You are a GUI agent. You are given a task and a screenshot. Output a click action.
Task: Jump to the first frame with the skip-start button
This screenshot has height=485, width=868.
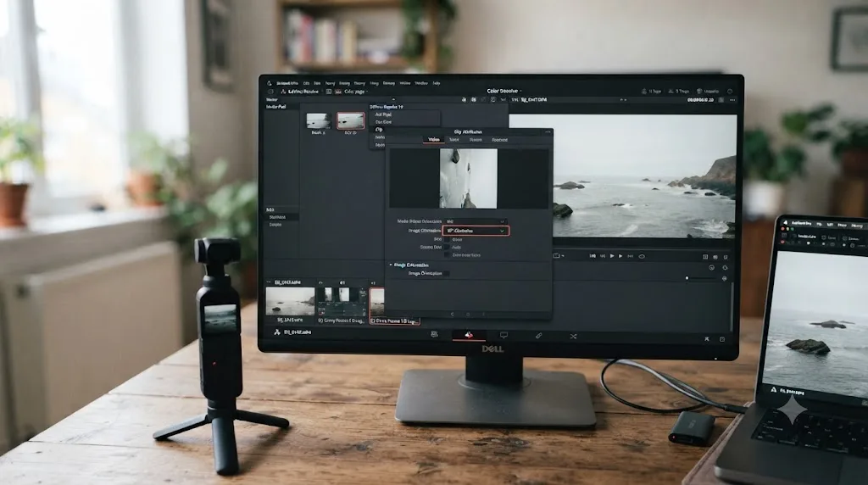tap(593, 256)
